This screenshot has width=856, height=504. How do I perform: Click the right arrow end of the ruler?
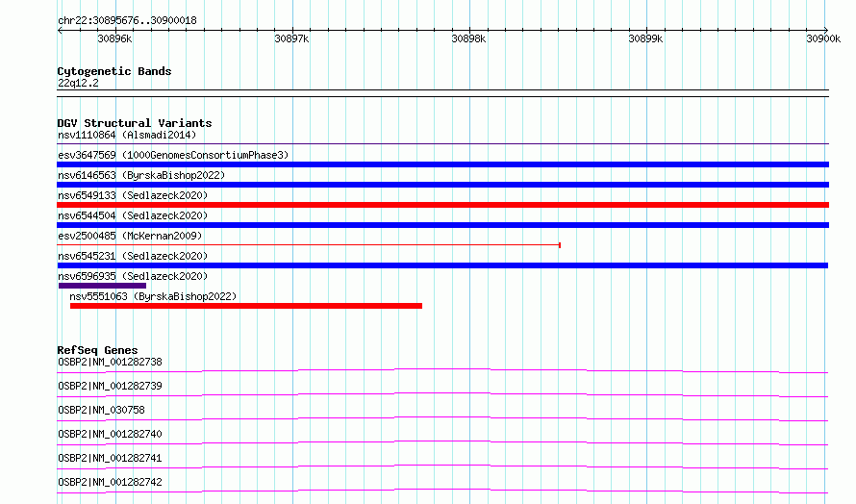pyautogui.click(x=826, y=30)
